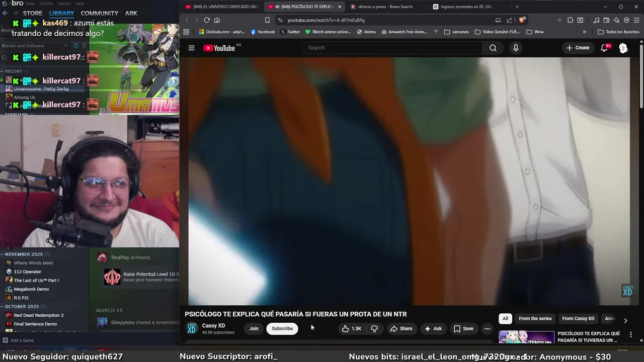This screenshot has height=362, width=644.
Task: Open recommended PSICÓLOGO TE EXPLICA video thumbnail
Action: (526, 337)
